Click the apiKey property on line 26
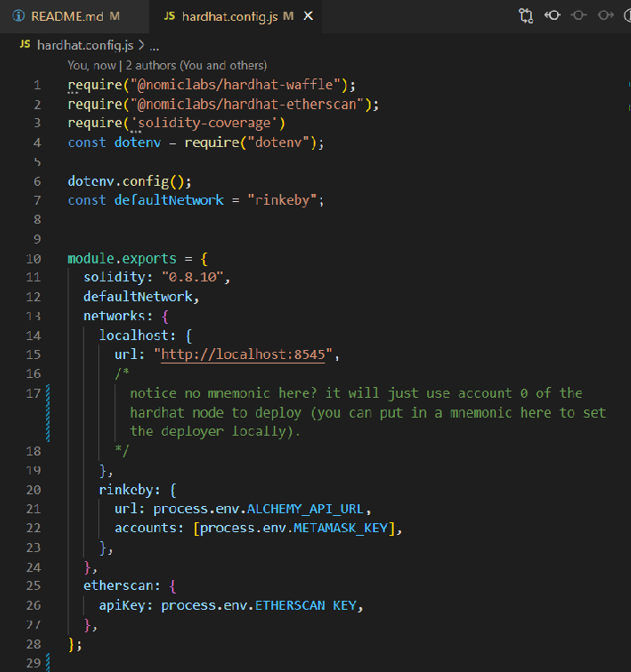The width and height of the screenshot is (631, 672). [x=122, y=605]
